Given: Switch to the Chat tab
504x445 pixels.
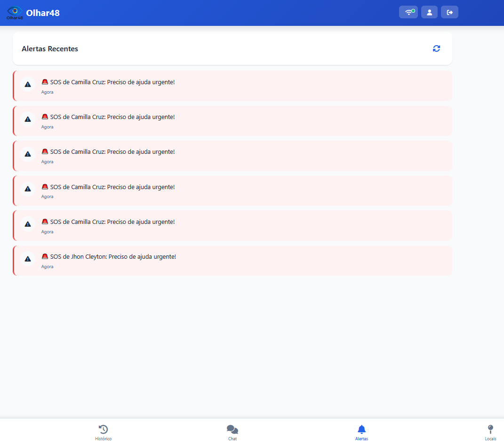Looking at the screenshot, I should tap(232, 432).
